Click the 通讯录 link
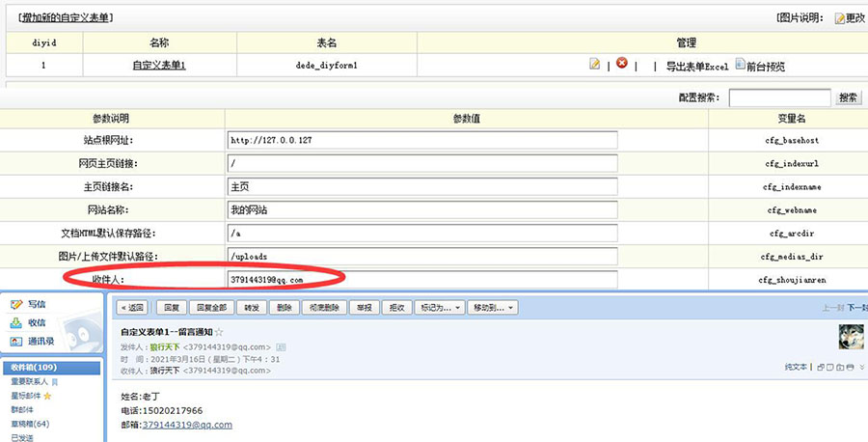Viewport: 868px width, 442px height. tap(41, 342)
